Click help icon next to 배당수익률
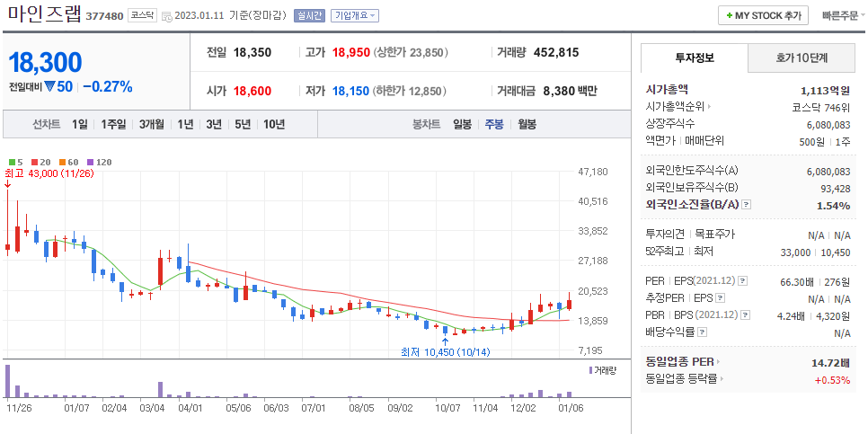Image resolution: width=868 pixels, height=434 pixels. 703,332
